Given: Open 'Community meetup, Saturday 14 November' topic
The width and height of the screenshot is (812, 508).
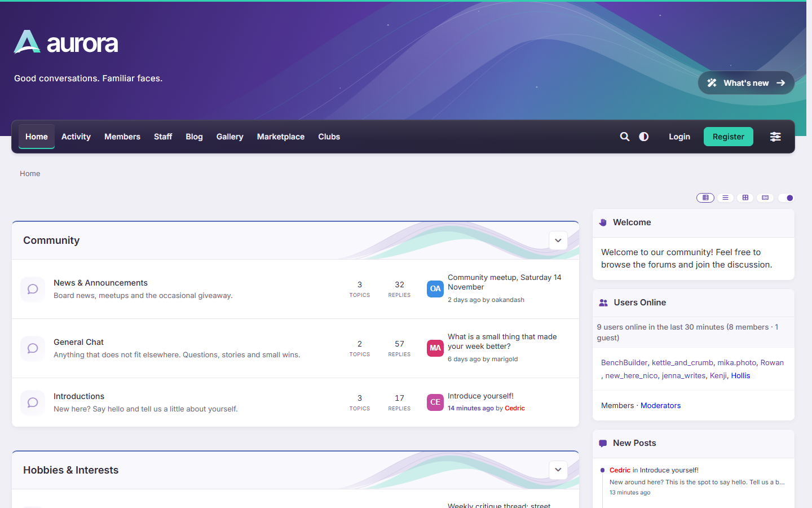Looking at the screenshot, I should (505, 282).
